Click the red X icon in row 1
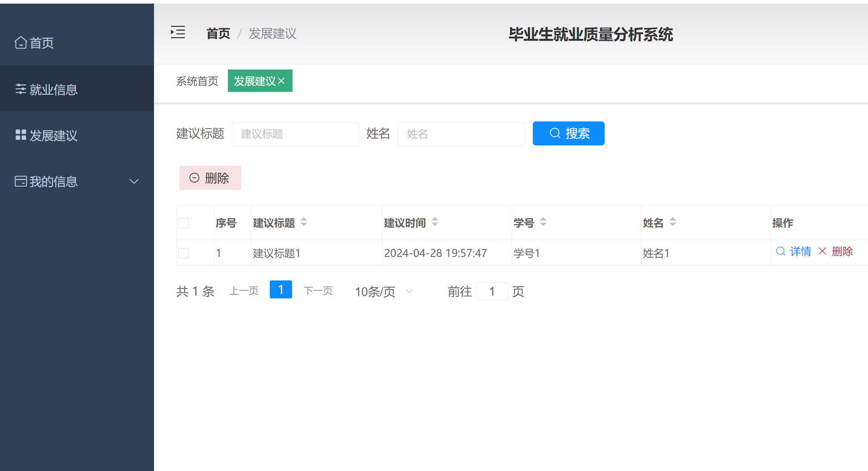 pos(823,251)
